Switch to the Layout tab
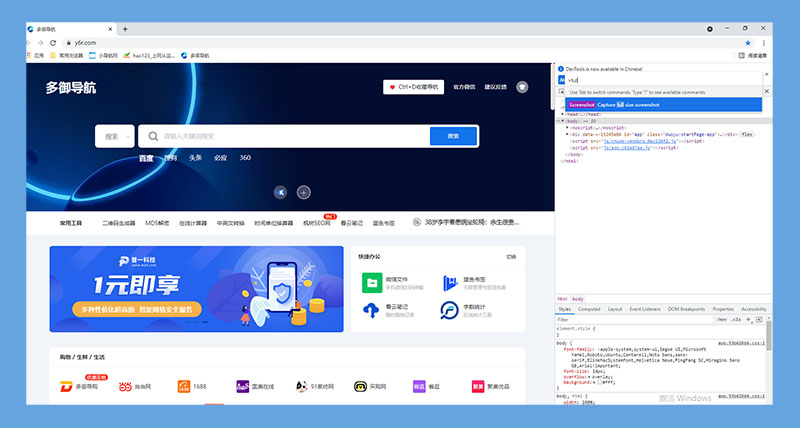 pyautogui.click(x=615, y=309)
